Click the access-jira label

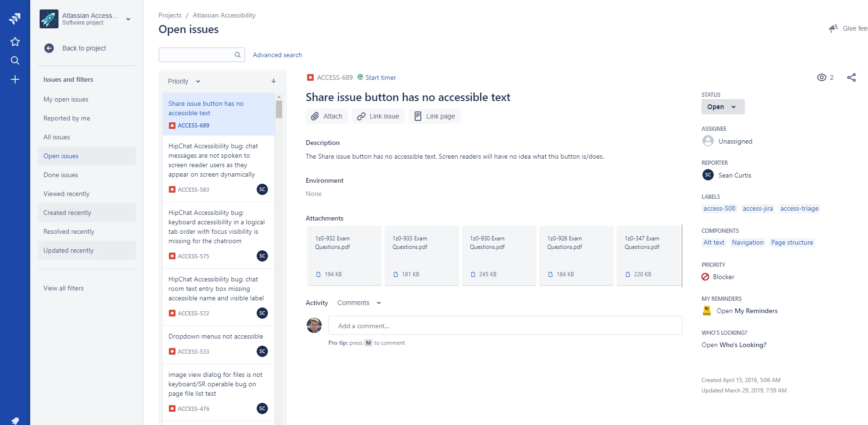click(x=758, y=208)
